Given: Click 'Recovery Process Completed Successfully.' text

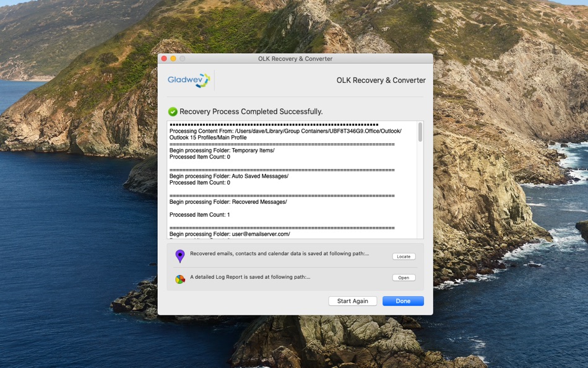Looking at the screenshot, I should (251, 112).
